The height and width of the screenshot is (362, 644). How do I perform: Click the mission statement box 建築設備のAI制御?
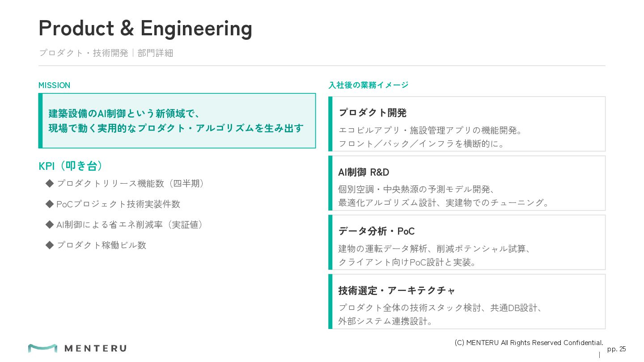tap(177, 121)
